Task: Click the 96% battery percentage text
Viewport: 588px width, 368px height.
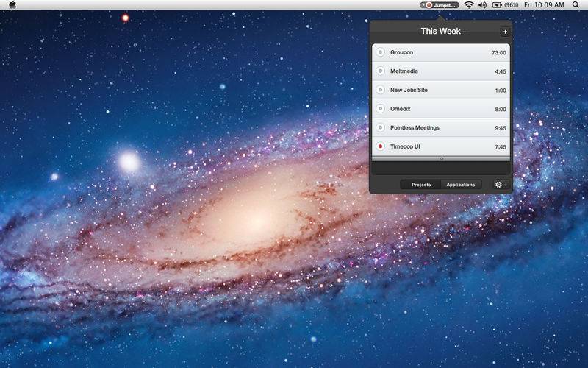Action: pos(512,5)
